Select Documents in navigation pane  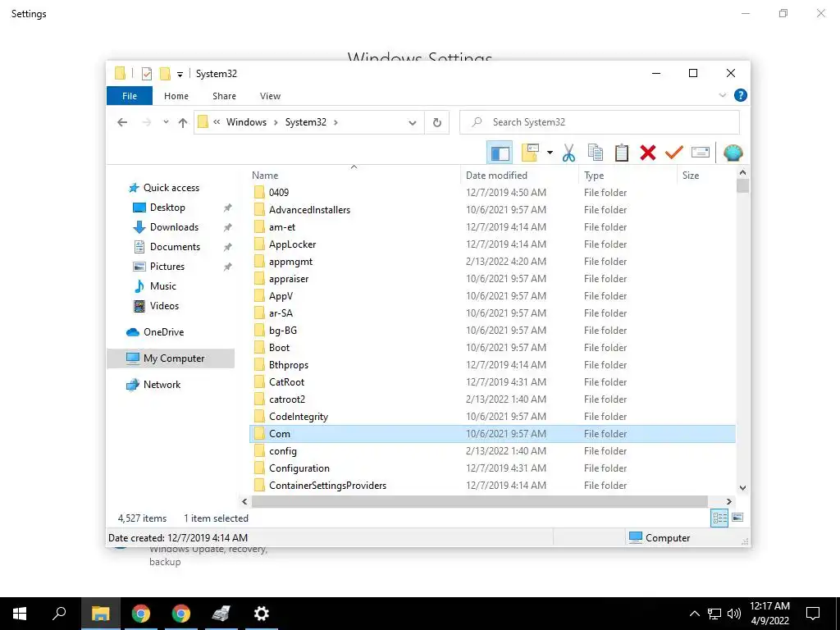175,247
